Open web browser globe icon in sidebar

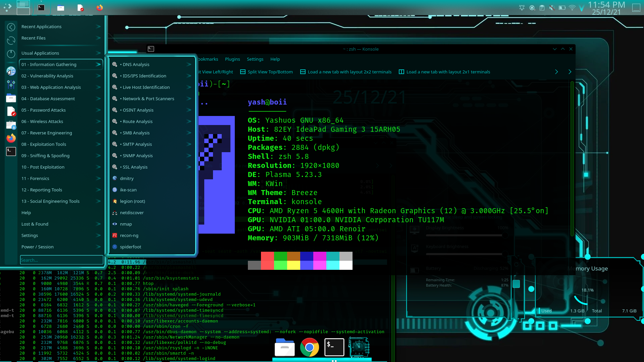click(x=11, y=71)
